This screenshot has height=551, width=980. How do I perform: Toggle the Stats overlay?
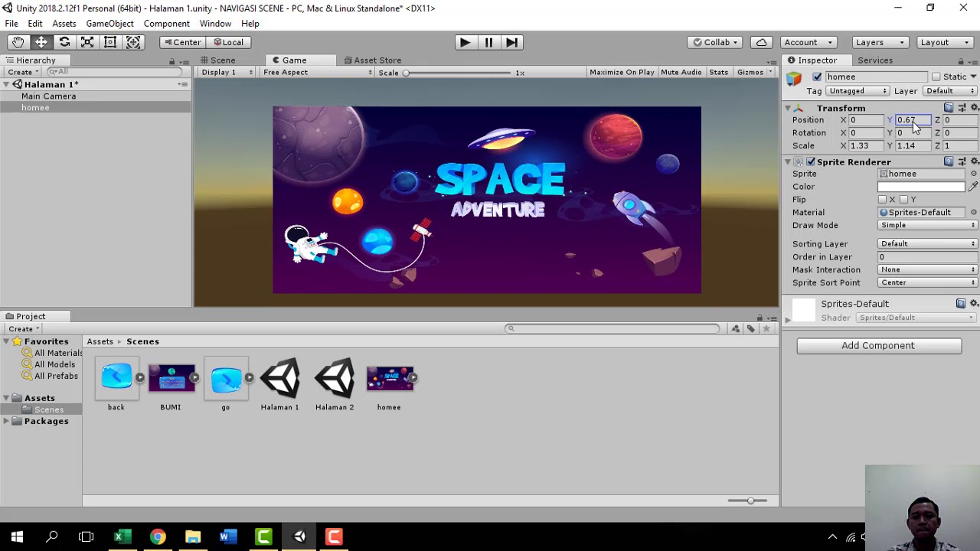click(x=718, y=72)
